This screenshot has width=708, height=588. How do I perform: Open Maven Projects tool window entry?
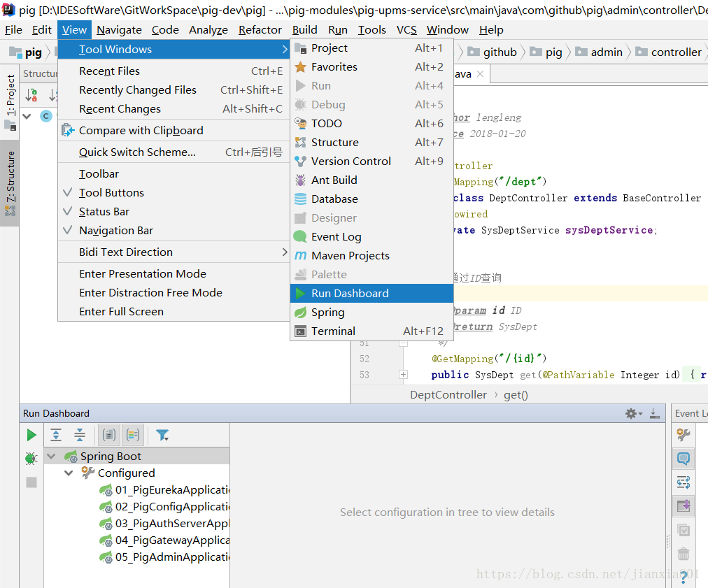371,256
